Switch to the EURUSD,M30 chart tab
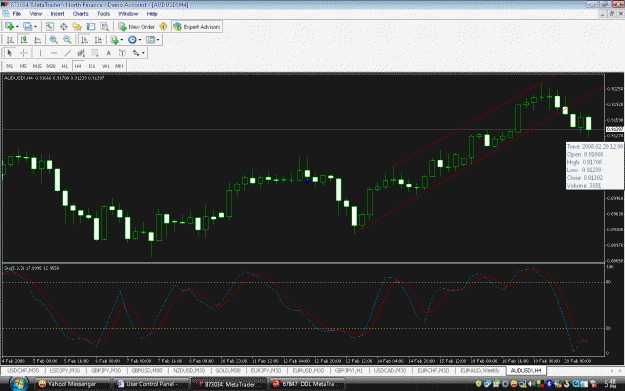The image size is (625, 391). coord(308,371)
